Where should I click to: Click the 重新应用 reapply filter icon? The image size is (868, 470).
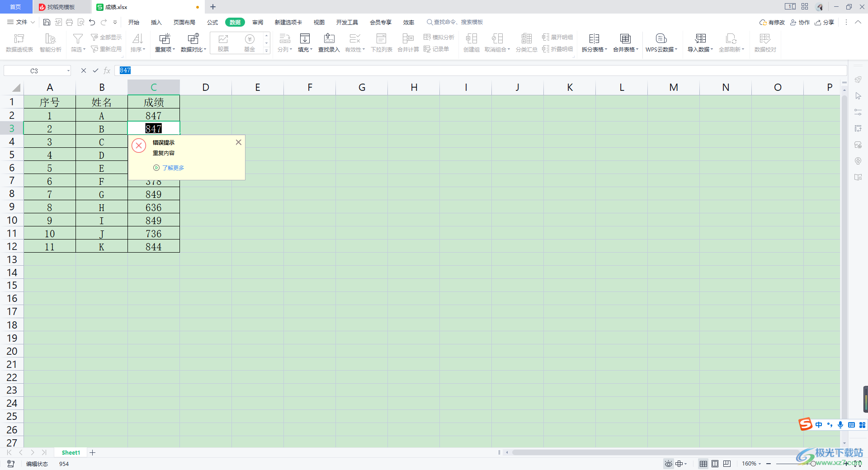(x=106, y=49)
